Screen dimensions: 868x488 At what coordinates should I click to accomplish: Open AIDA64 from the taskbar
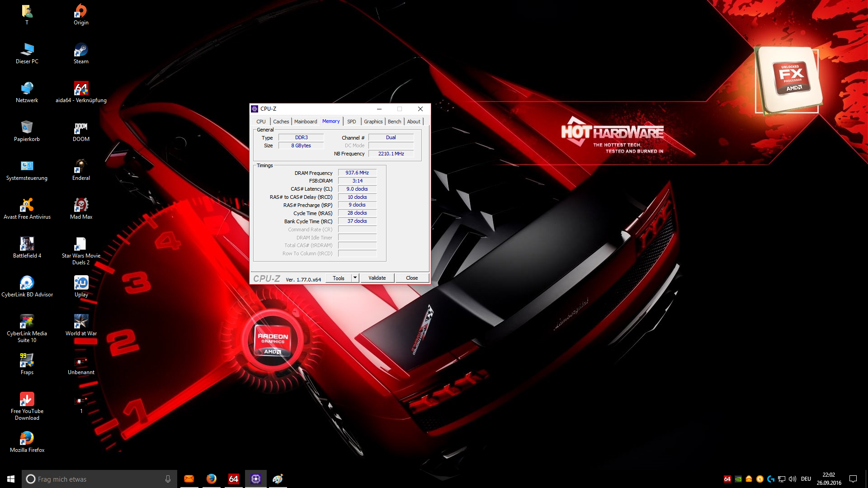tap(233, 479)
